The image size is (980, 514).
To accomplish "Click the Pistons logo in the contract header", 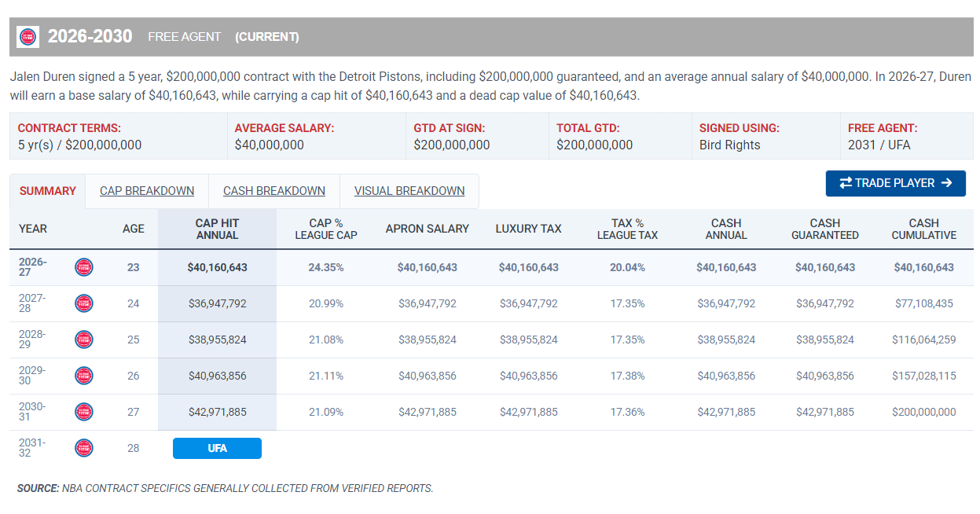I will [28, 37].
